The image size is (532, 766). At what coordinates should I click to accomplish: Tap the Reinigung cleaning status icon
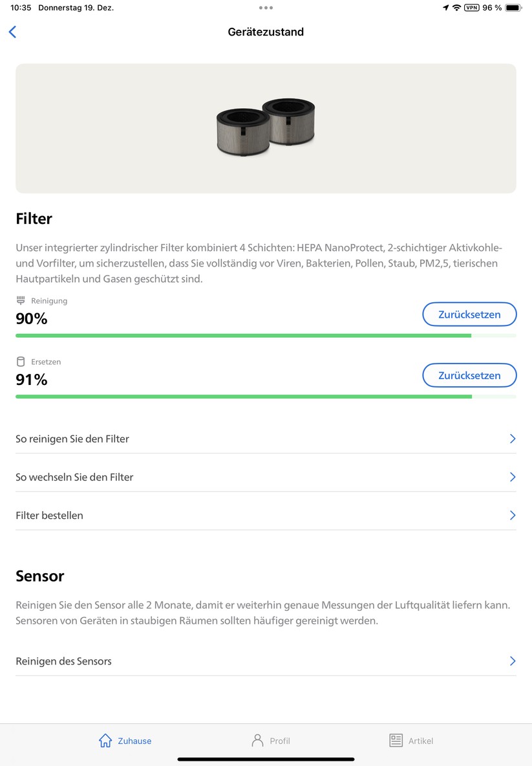(20, 300)
